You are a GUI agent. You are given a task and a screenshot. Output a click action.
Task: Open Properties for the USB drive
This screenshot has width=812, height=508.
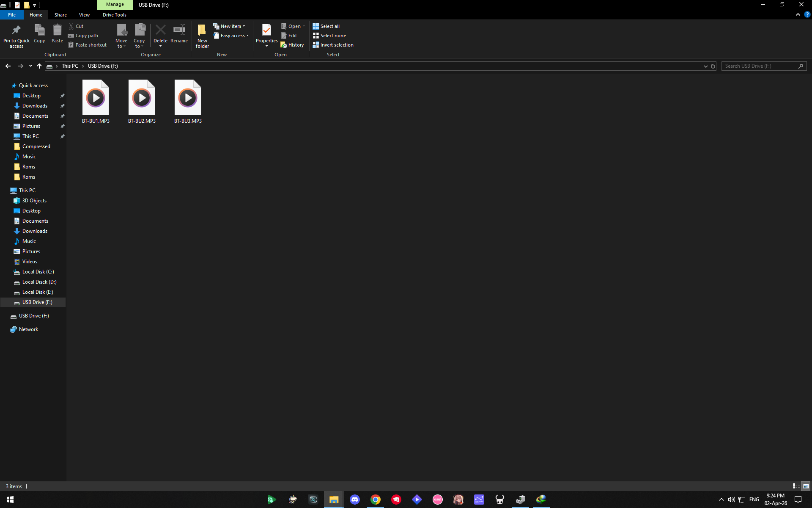tap(266, 36)
